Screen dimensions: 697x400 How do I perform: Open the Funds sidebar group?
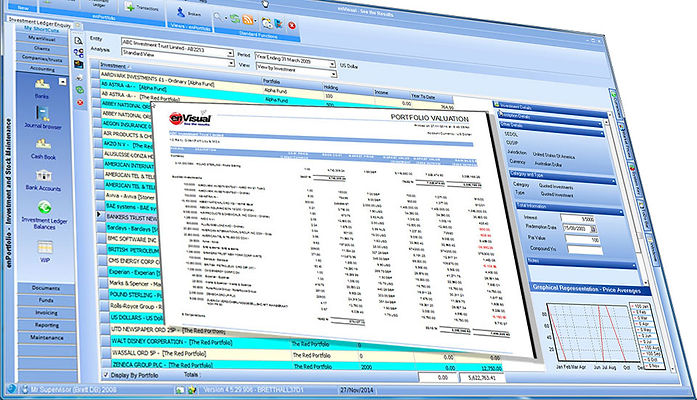[46, 300]
